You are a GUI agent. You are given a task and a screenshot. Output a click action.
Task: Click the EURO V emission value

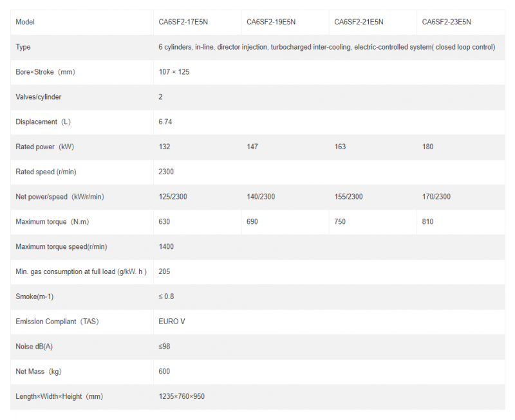(172, 322)
